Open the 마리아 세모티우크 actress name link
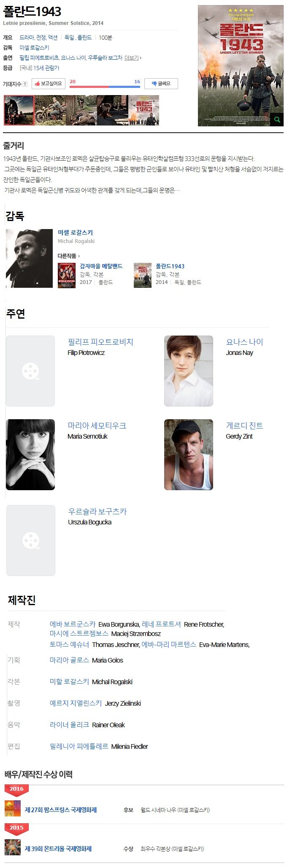 97,426
